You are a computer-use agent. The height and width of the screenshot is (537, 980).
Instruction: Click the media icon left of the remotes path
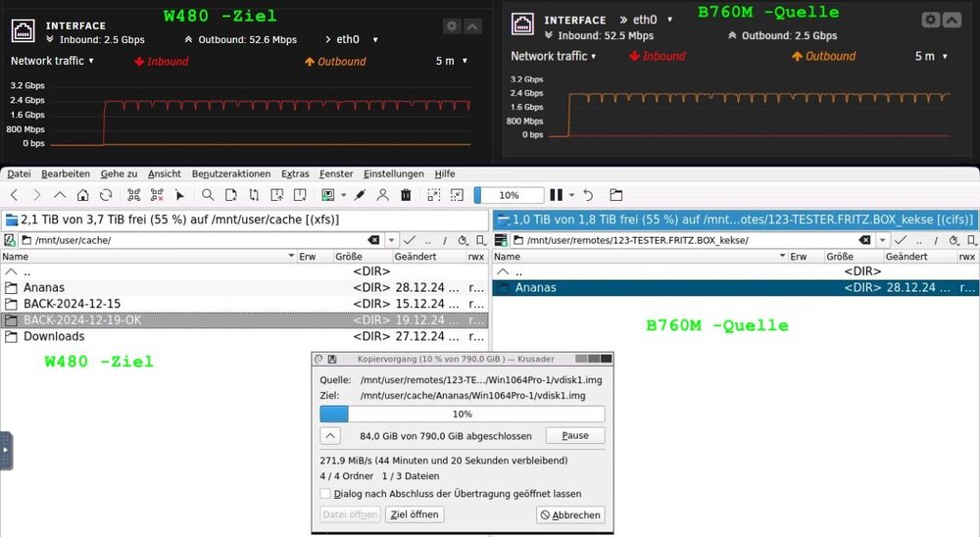[x=501, y=240]
